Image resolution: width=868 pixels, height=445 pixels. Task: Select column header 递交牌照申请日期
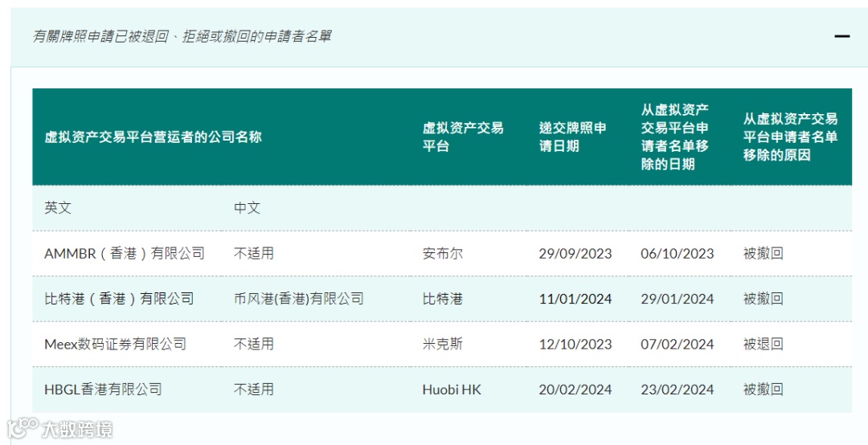click(572, 137)
